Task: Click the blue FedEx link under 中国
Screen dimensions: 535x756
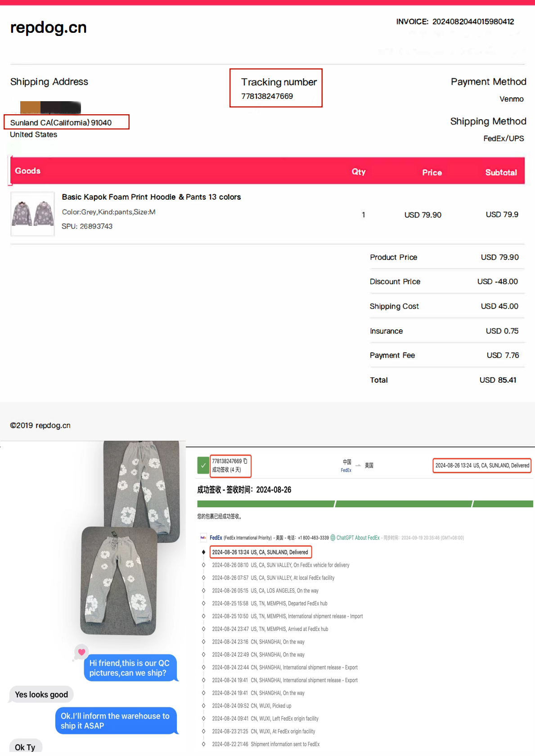Action: click(346, 470)
